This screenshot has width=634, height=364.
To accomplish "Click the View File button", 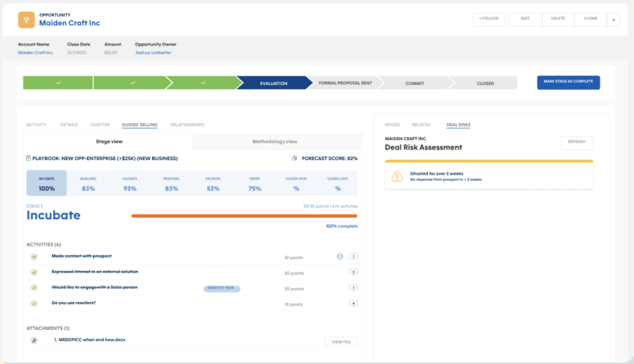I will coord(341,342).
